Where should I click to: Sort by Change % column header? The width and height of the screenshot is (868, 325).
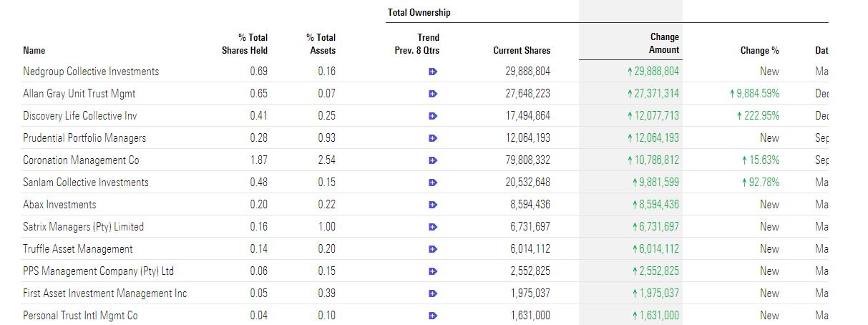tap(759, 51)
